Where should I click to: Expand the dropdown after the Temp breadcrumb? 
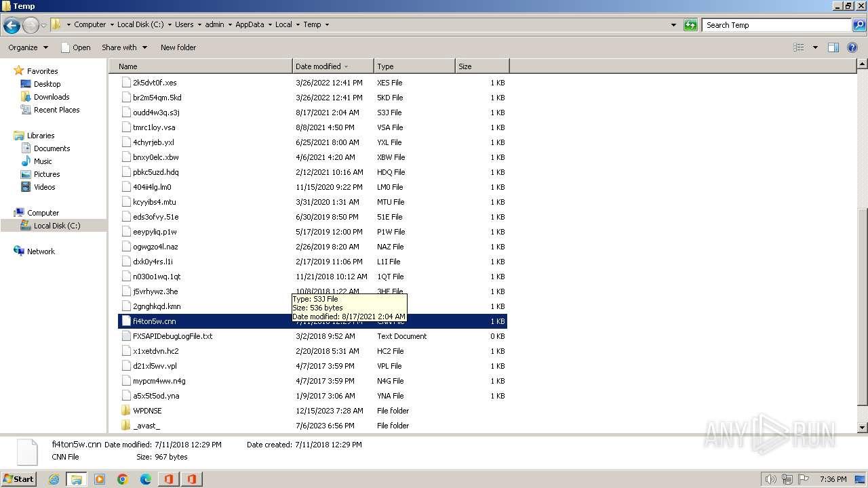click(x=327, y=24)
